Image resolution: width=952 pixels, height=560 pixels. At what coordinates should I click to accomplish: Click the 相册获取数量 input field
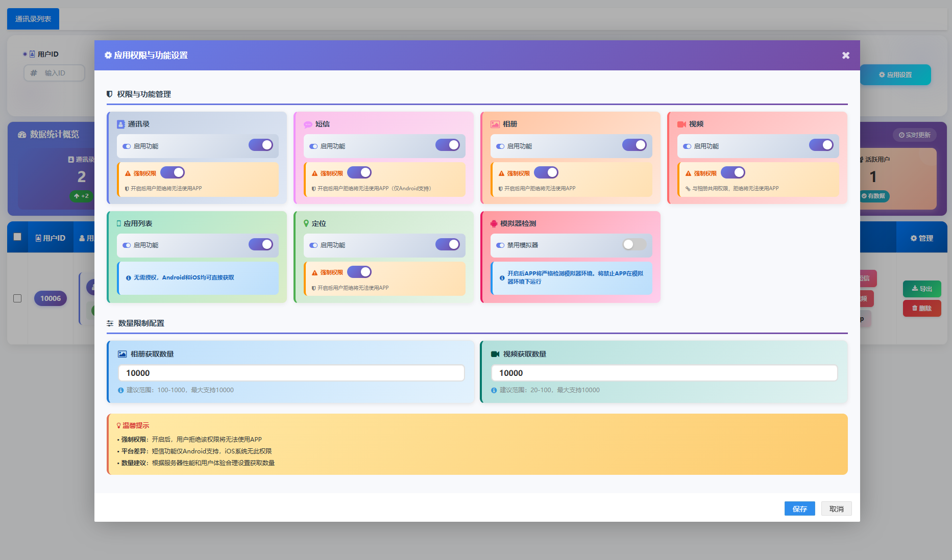pyautogui.click(x=291, y=373)
